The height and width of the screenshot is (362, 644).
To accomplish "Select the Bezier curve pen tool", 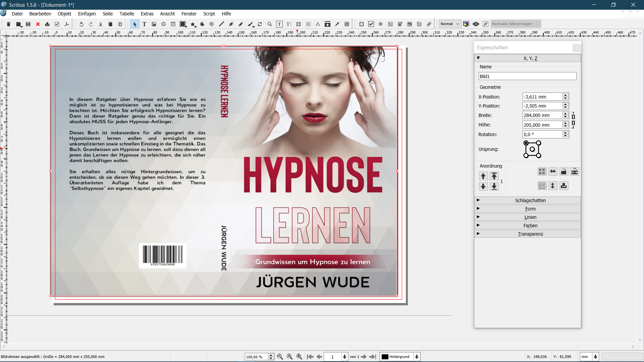I will point(231,24).
